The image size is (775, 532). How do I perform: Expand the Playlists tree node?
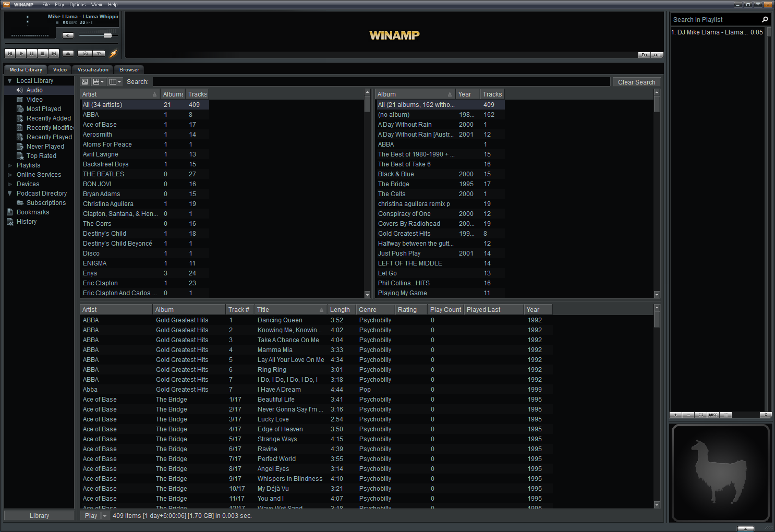click(9, 165)
